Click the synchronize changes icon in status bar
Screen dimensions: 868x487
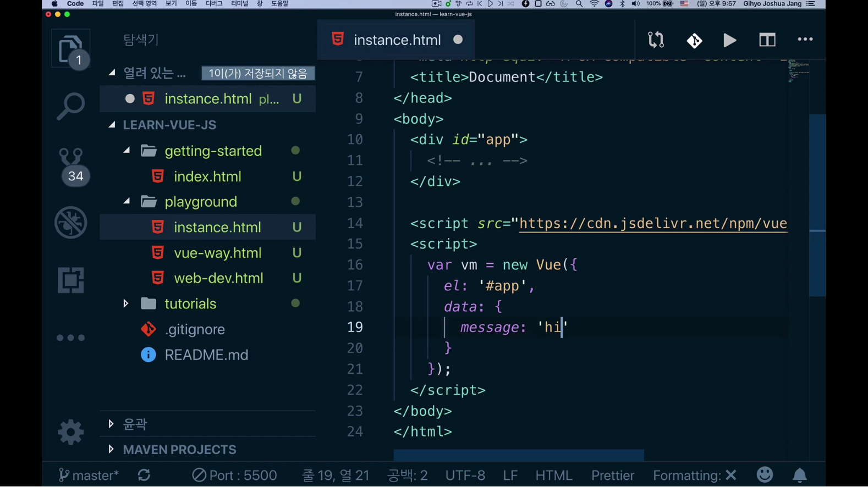tap(144, 475)
